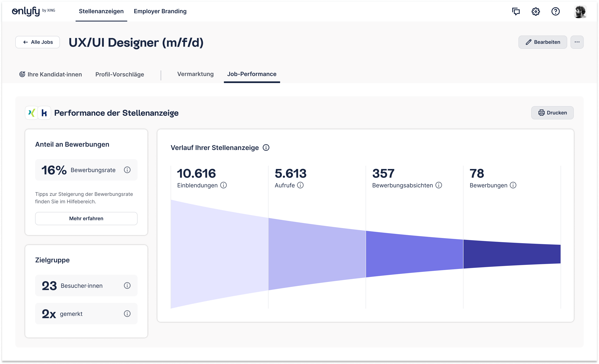This screenshot has height=364, width=599.
Task: Show info about Aufrufe metric
Action: (x=301, y=185)
